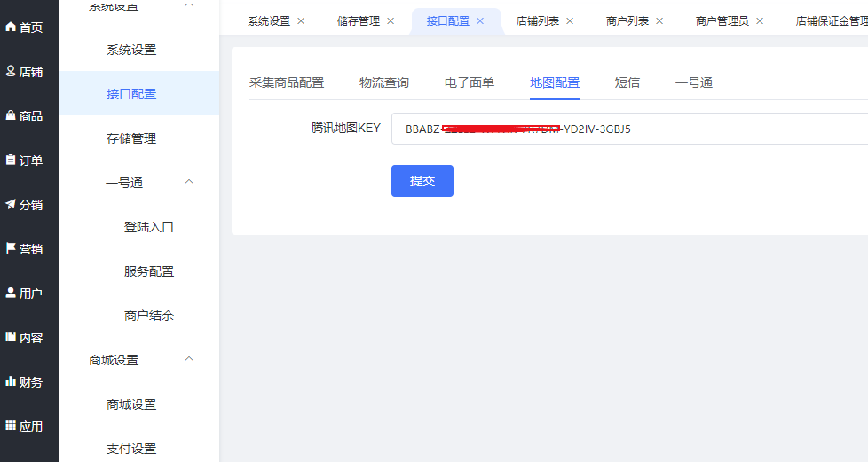868x462 pixels.
Task: Switch to 商户列表 page tab
Action: 627,21
